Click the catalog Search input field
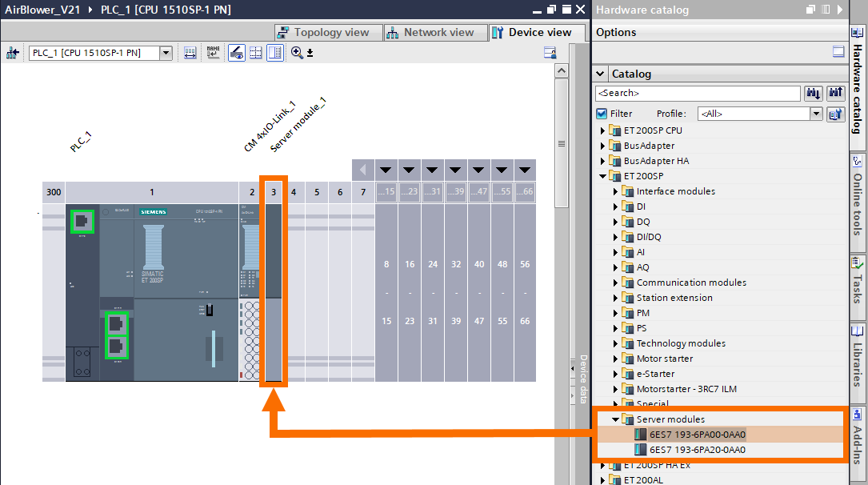The image size is (868, 485). [698, 94]
